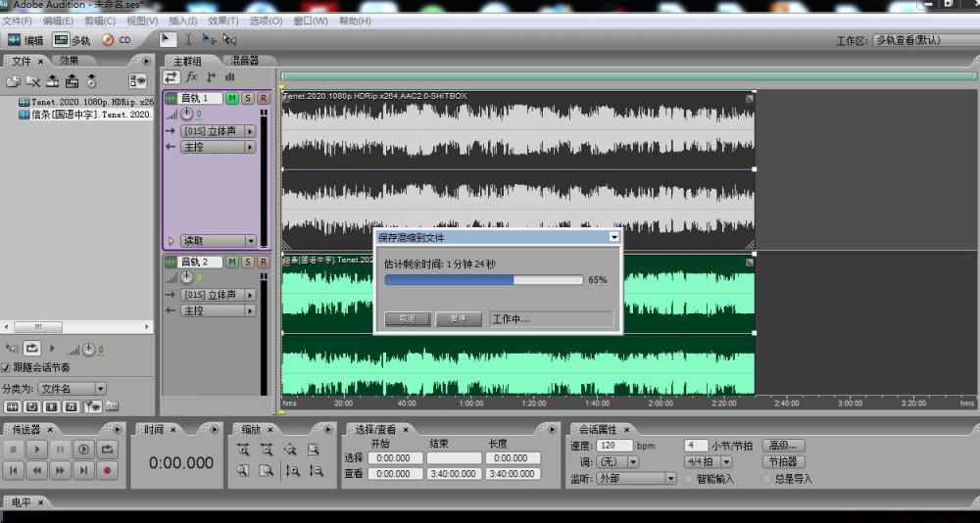Select the 总是导入 radio option
Screen dimensions: 980x523
pyautogui.click(x=767, y=479)
